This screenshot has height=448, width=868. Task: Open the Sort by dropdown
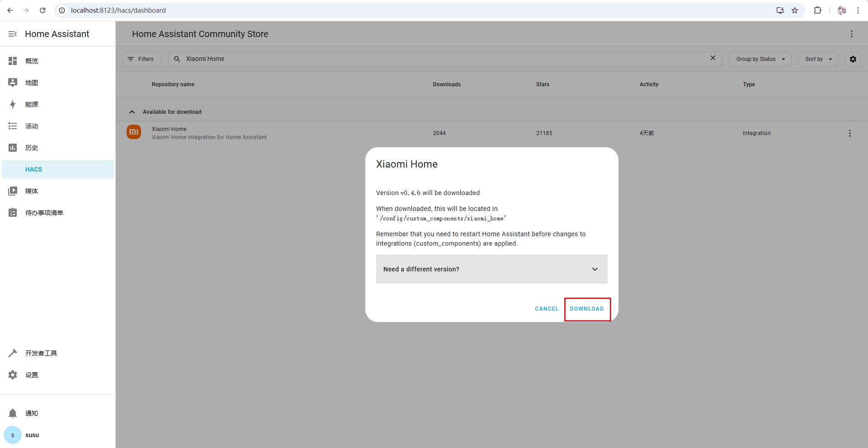[x=818, y=59]
